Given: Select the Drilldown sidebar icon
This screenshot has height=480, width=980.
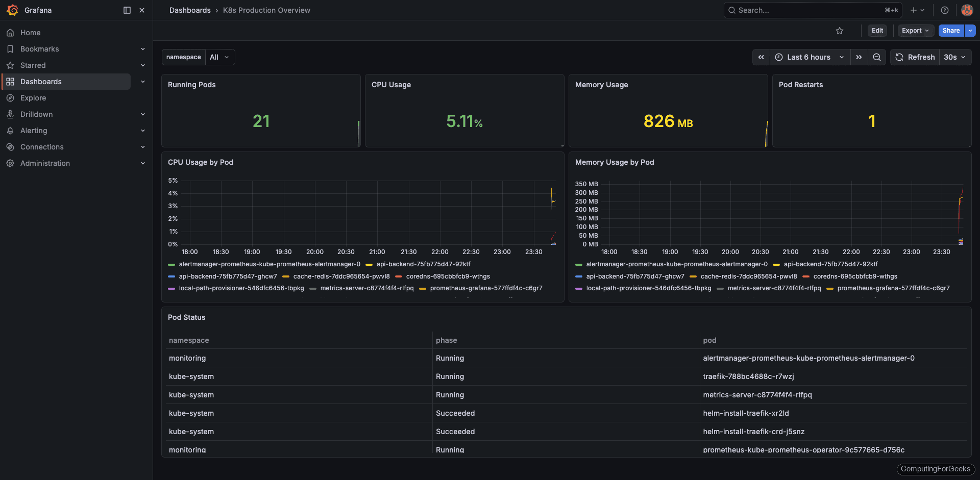Looking at the screenshot, I should [11, 114].
